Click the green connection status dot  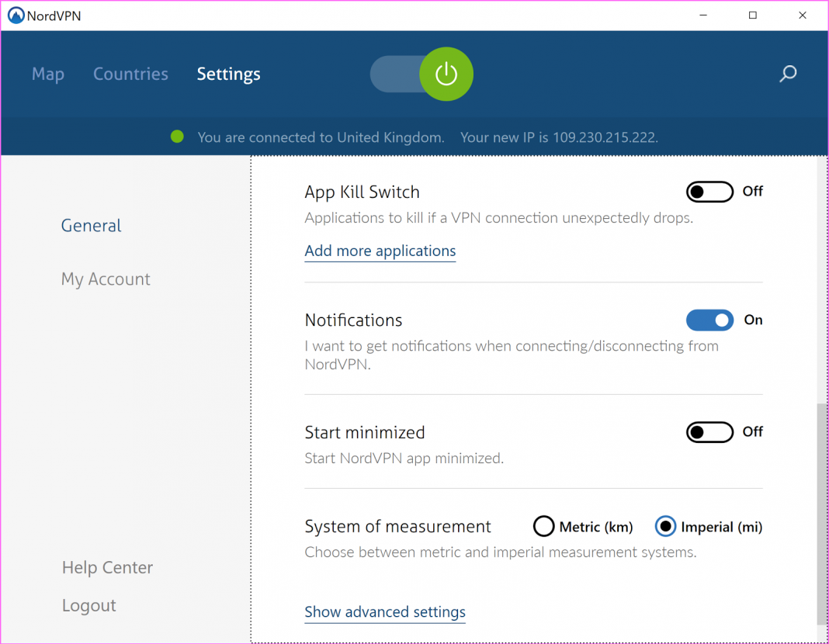(x=177, y=137)
